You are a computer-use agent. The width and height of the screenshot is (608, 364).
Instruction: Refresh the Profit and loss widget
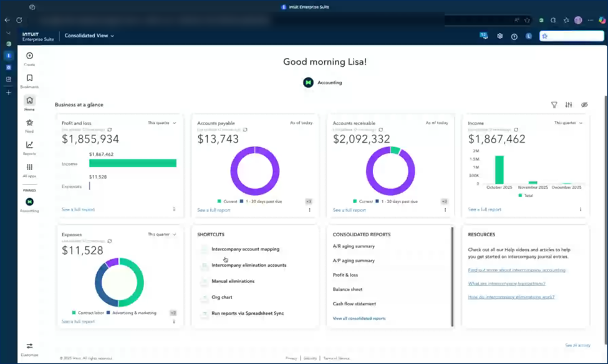[110, 130]
